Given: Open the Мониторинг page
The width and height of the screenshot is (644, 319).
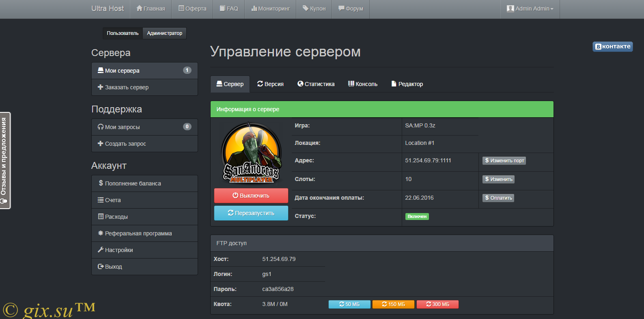Looking at the screenshot, I should coord(270,9).
